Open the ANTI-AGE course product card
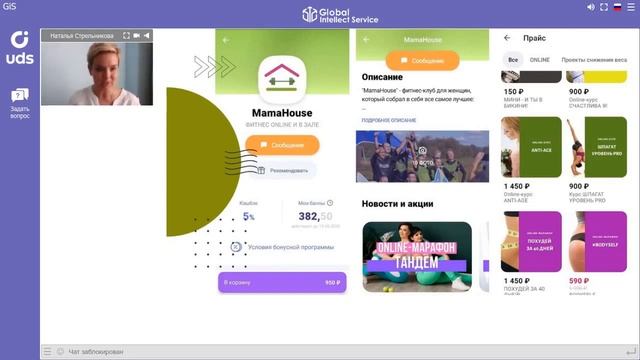Screen dimensions: 640x360 (x=531, y=147)
